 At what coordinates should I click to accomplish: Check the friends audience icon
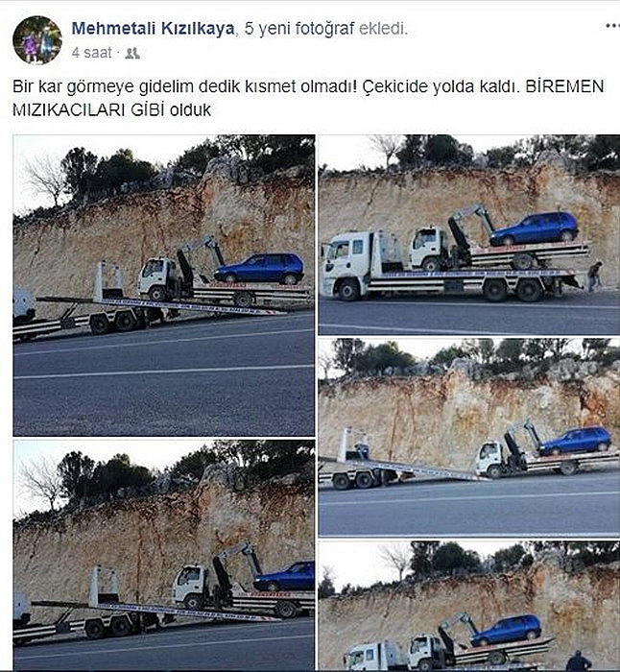[x=132, y=53]
